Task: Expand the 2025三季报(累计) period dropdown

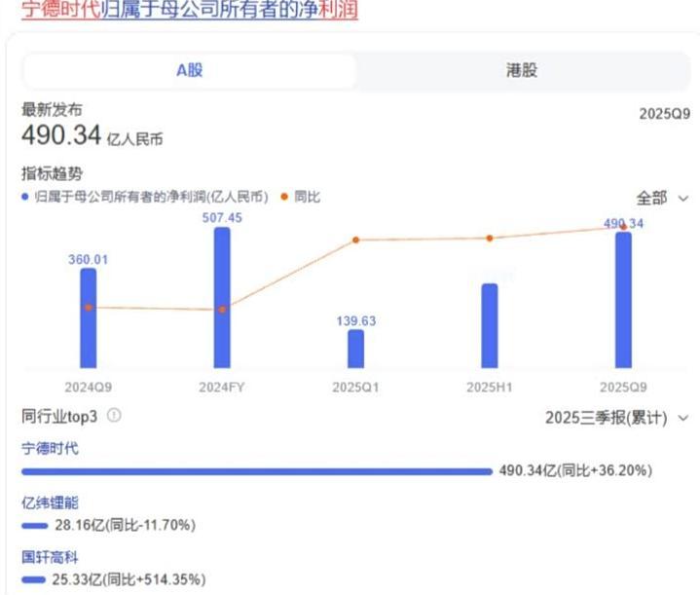Action: [616, 418]
